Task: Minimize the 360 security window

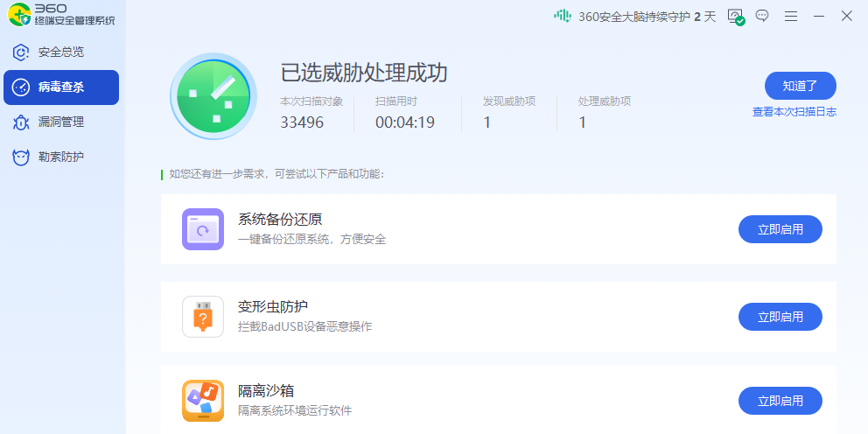Action: click(819, 16)
